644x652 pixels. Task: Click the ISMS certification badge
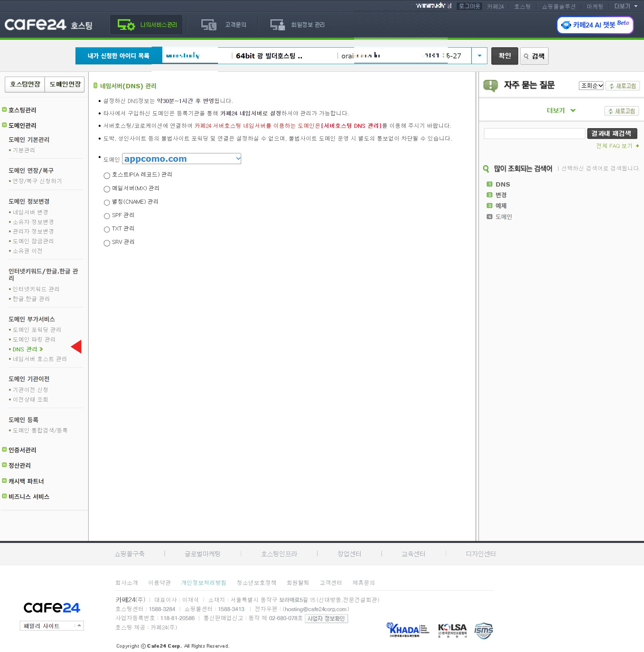click(x=484, y=631)
